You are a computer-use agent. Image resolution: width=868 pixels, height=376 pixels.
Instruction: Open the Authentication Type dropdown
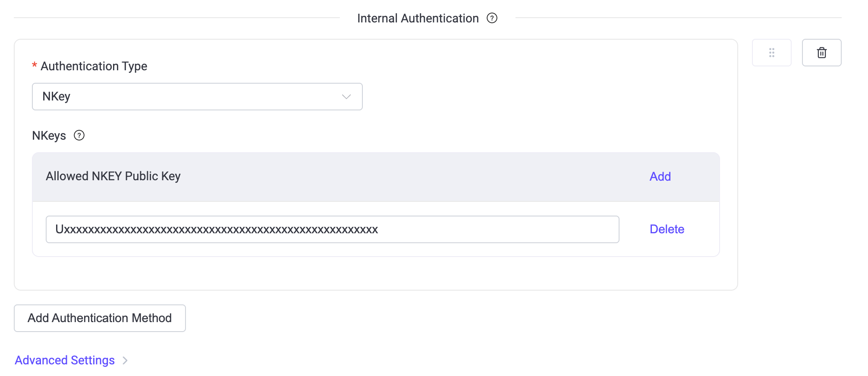197,96
